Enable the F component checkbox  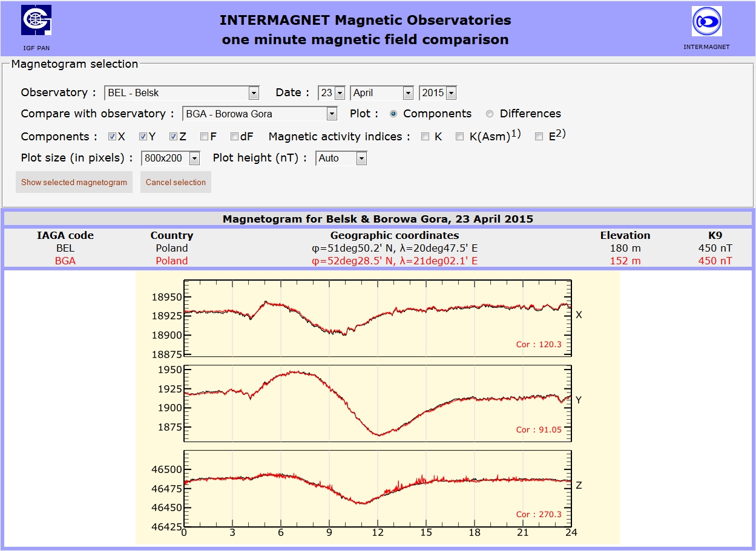tap(204, 137)
